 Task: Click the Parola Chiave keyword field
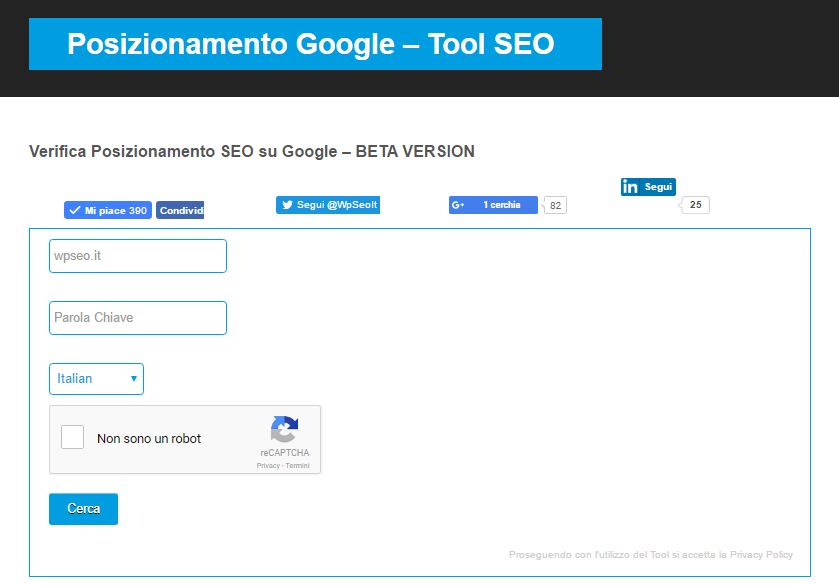[x=137, y=317]
